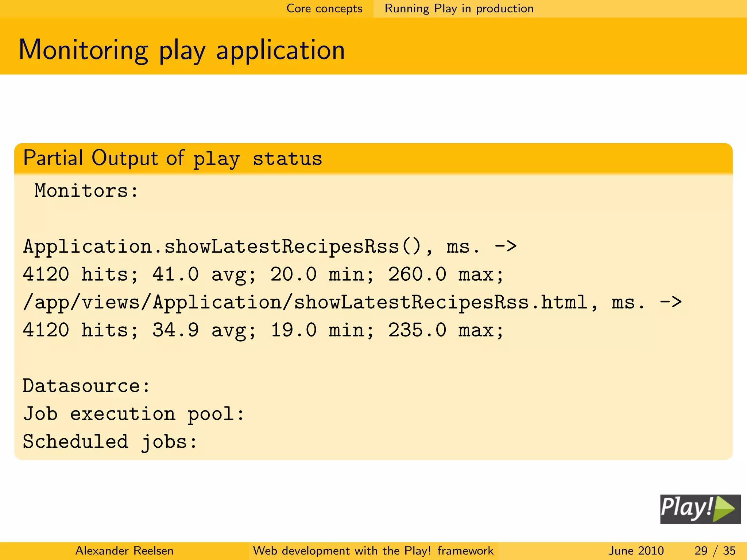Viewport: 747px width, 560px height.
Task: Click the 41.0 avg statistics line
Action: [x=263, y=274]
